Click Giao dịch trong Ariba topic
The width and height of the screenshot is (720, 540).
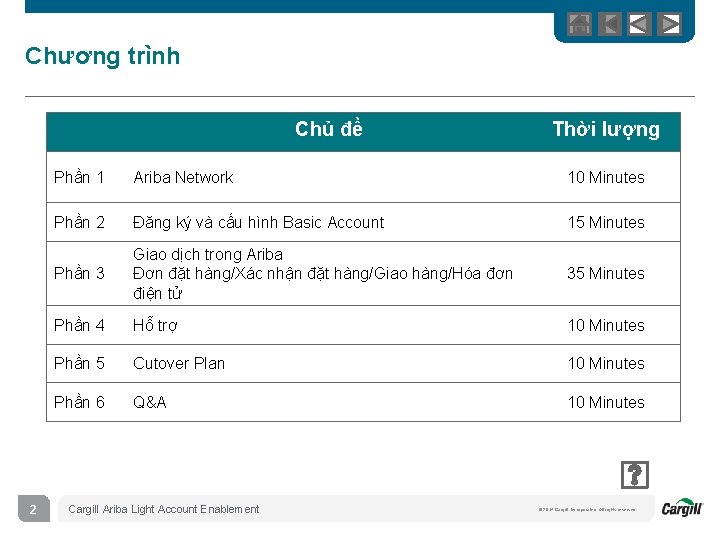(208, 254)
